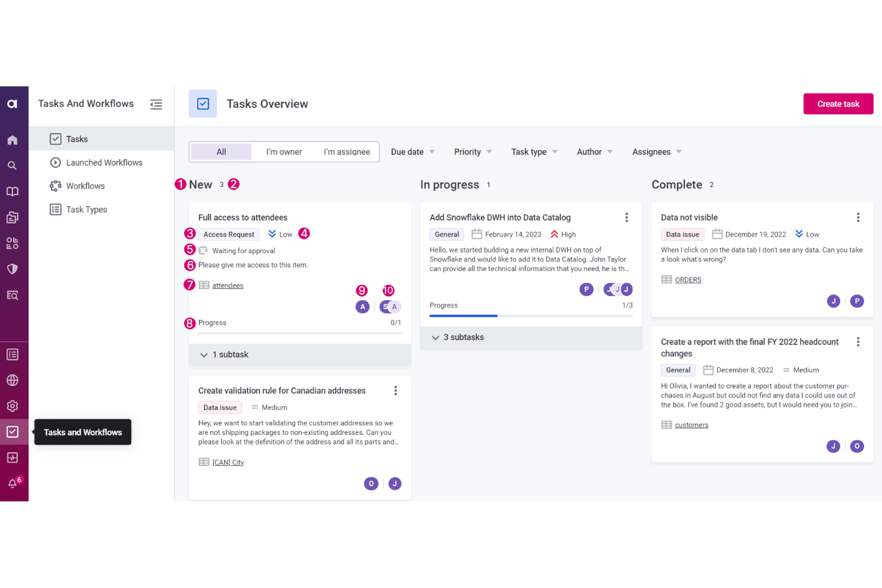Expand the 3 subtasks section

(531, 337)
